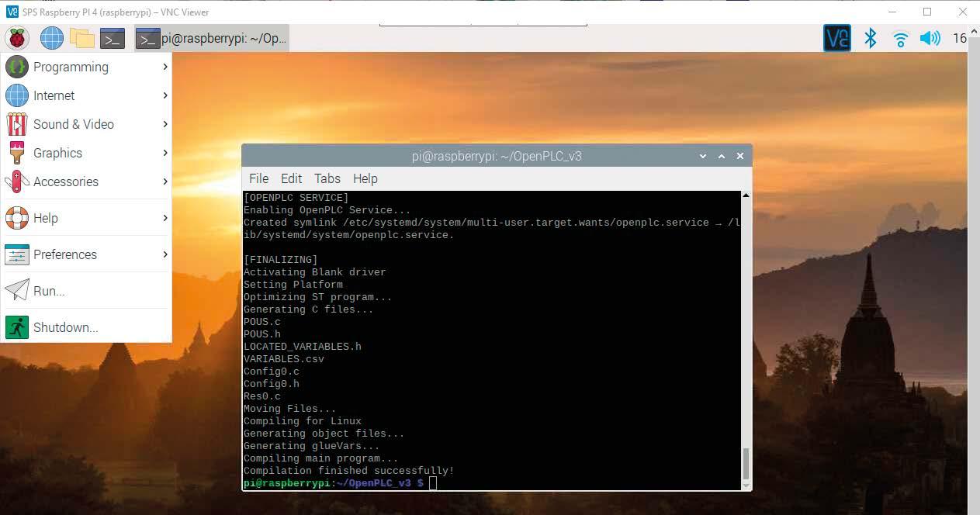
Task: Click the Preferences sliders icon
Action: (17, 254)
